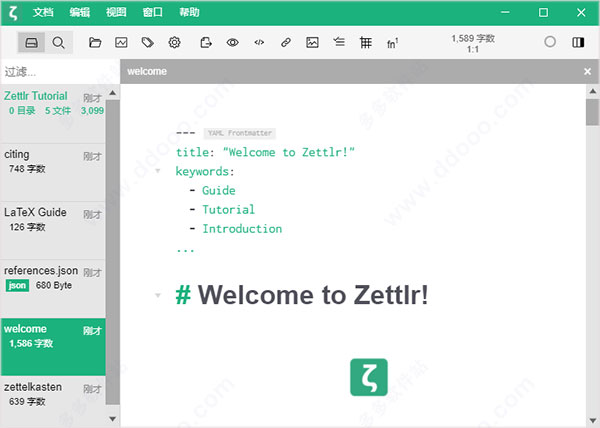Open the 文档 menu
This screenshot has height=428, width=600.
pos(43,12)
